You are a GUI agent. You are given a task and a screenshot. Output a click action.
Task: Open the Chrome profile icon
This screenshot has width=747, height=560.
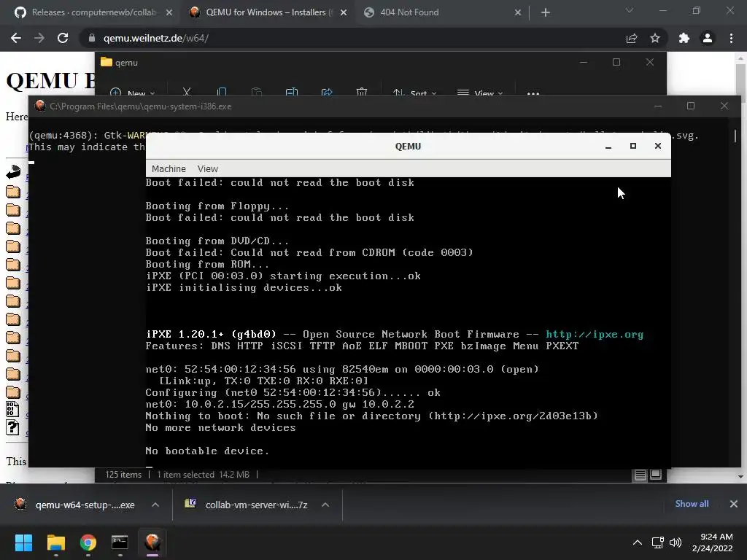click(x=708, y=38)
